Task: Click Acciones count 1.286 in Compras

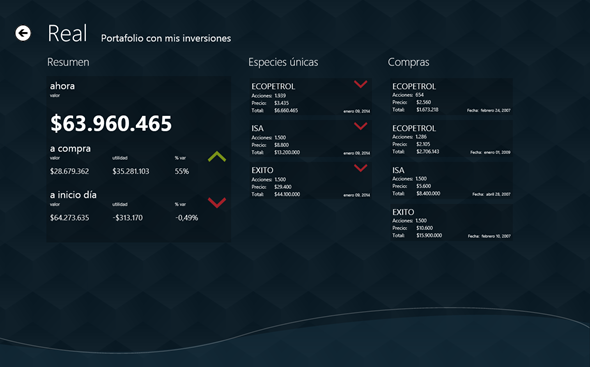Action: (421, 137)
